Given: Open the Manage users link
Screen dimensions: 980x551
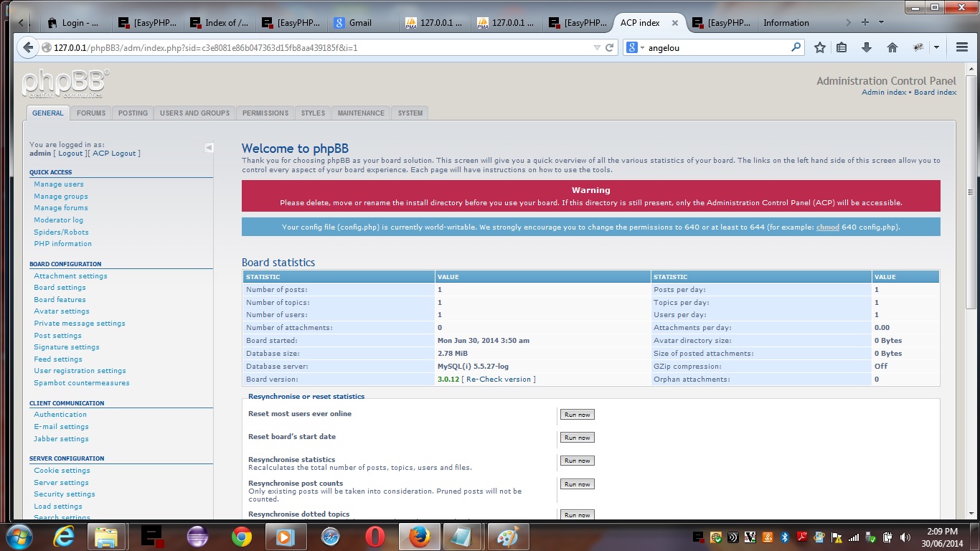Looking at the screenshot, I should (x=59, y=184).
